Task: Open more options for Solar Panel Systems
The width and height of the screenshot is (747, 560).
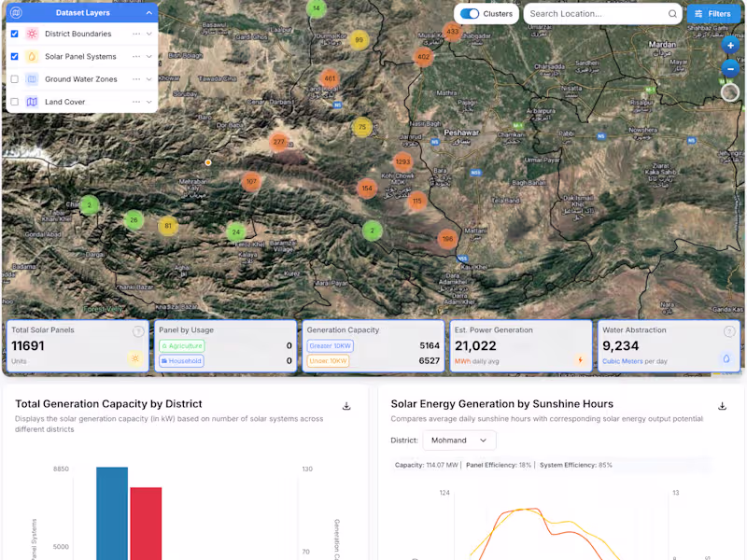Action: point(136,57)
